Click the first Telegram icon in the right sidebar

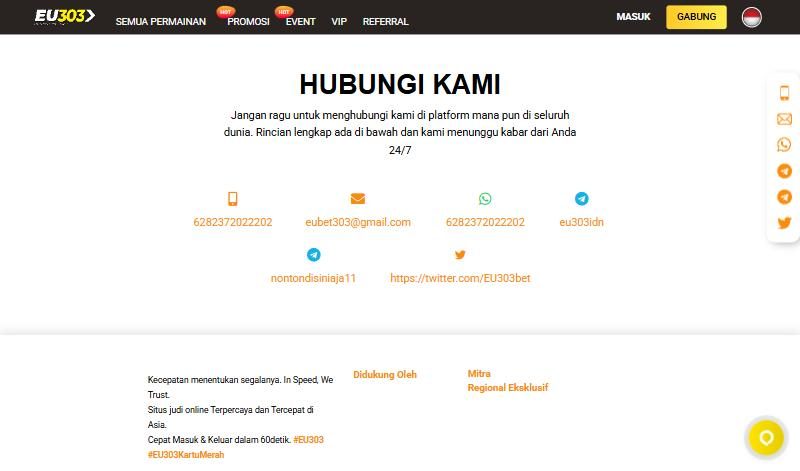pos(784,171)
